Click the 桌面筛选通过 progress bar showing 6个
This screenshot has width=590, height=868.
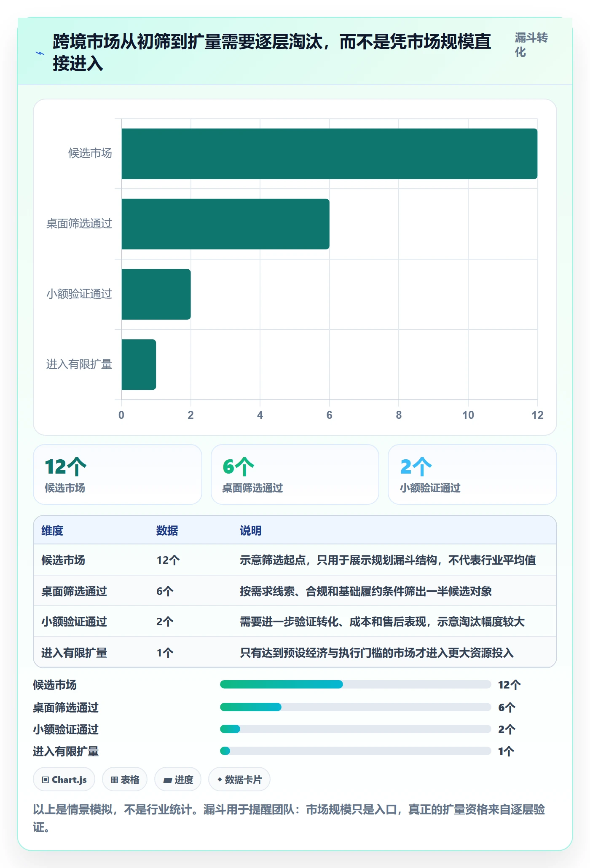(356, 707)
